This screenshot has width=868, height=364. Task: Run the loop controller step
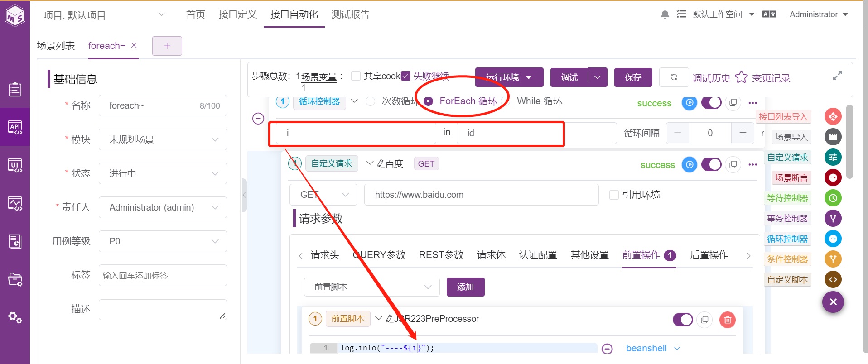pyautogui.click(x=690, y=103)
